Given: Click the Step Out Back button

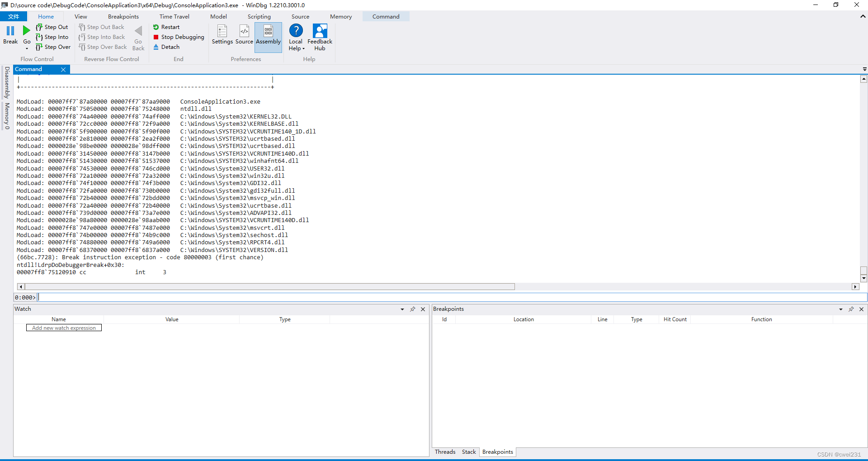Looking at the screenshot, I should coord(101,27).
